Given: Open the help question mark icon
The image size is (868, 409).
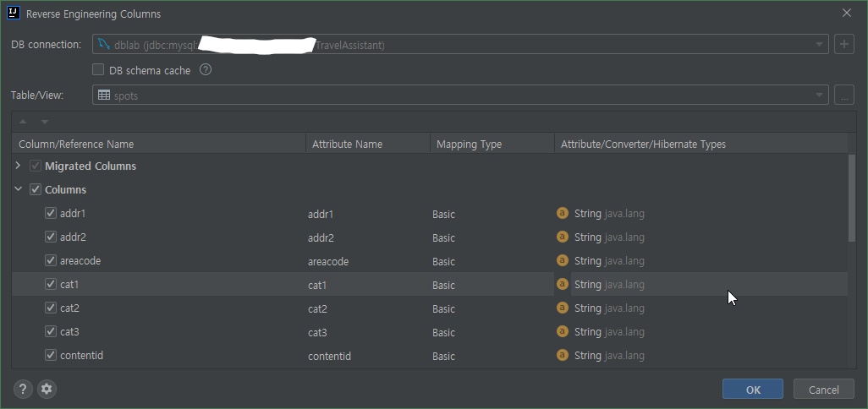Looking at the screenshot, I should pos(23,390).
